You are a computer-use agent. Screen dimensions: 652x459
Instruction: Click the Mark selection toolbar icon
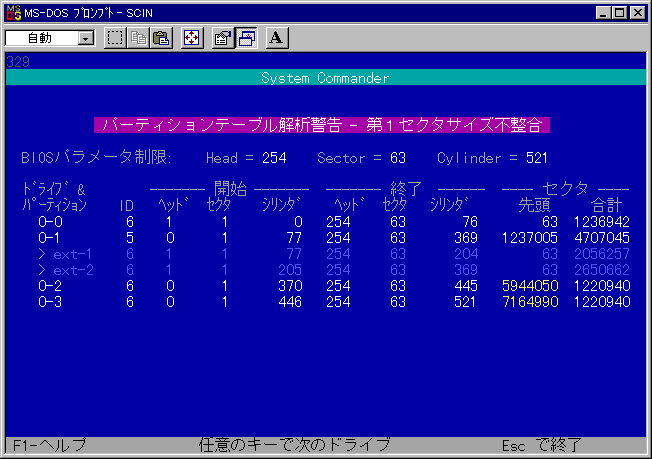pyautogui.click(x=115, y=38)
